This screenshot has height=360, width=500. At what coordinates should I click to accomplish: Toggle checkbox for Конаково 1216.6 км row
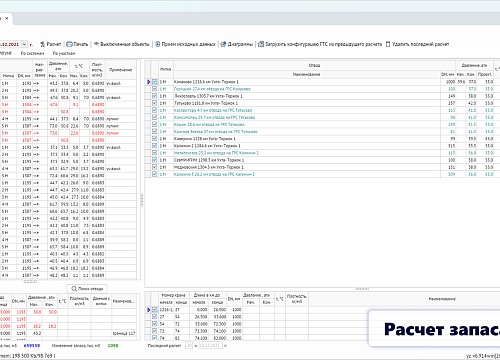click(155, 82)
